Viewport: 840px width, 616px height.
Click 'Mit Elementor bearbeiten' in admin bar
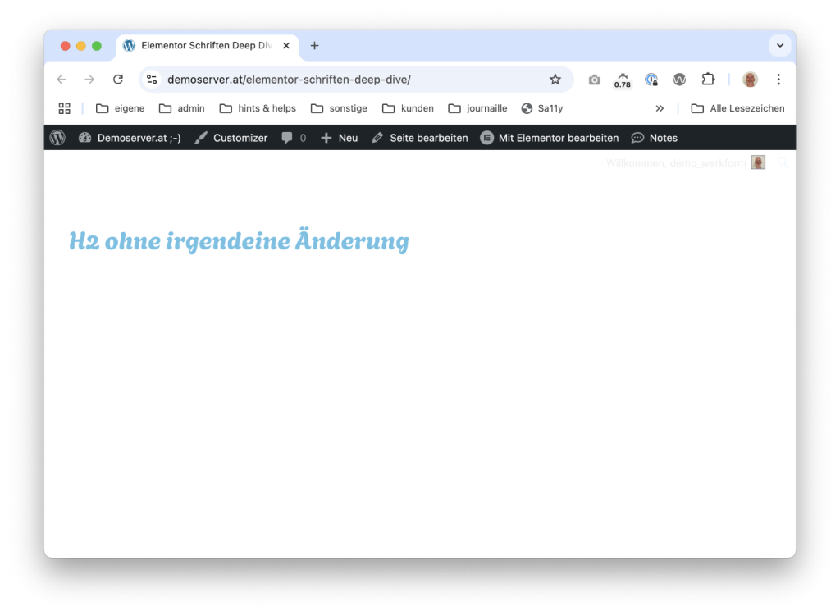[549, 138]
